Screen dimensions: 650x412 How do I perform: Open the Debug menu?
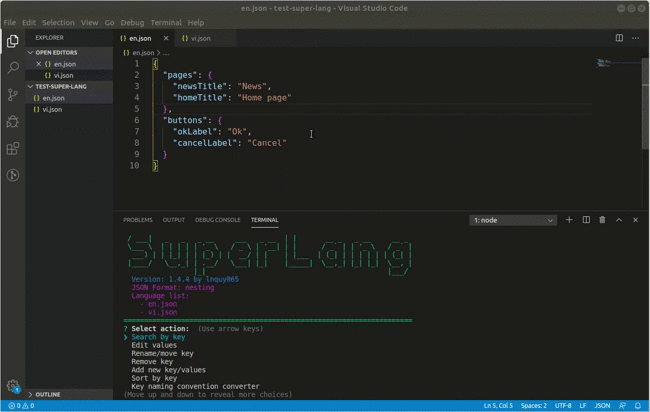(x=132, y=22)
